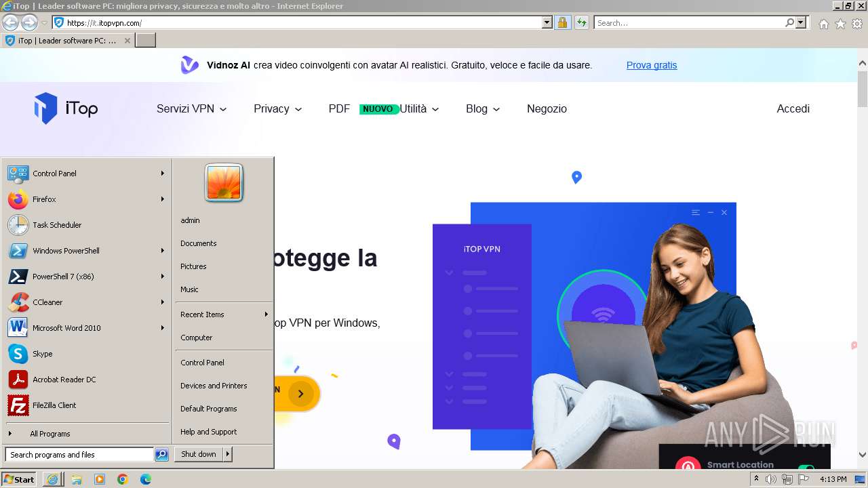Click the Prova gratis link
868x488 pixels.
652,65
